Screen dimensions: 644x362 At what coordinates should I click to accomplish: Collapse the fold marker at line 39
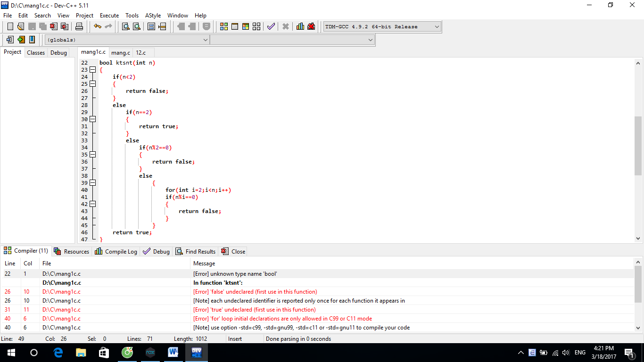tap(93, 183)
